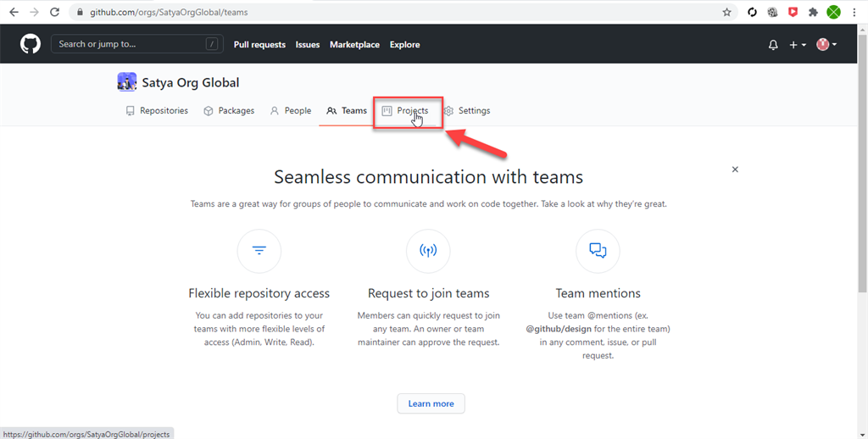Screen dimensions: 868x439
Task: Go back with the browser arrow
Action: [14, 12]
